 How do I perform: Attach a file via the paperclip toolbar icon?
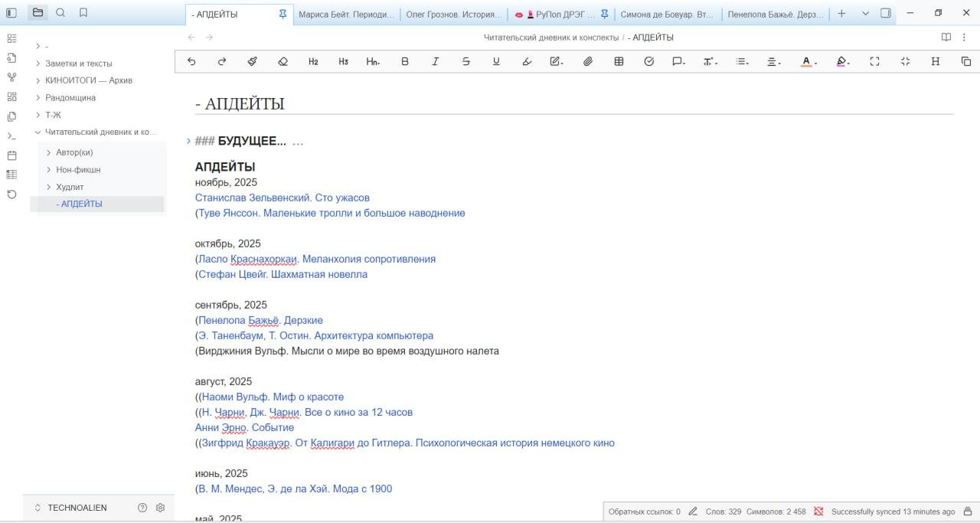(x=588, y=61)
